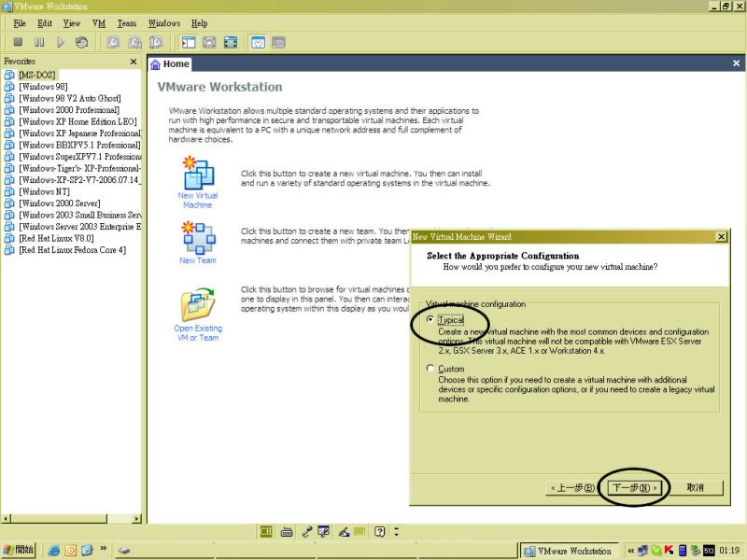
Task: Expand hidden system tray icons chevron
Action: coord(631,551)
